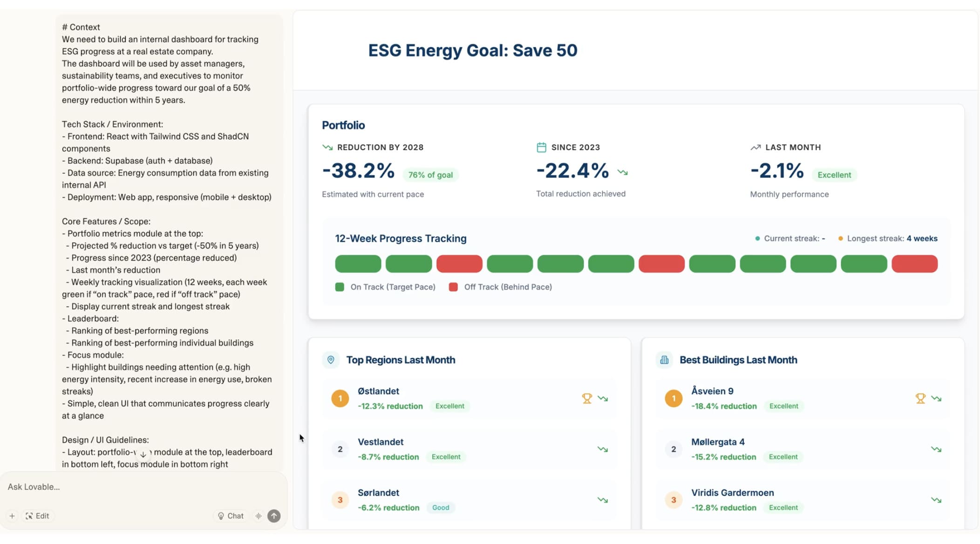
Task: Click the last red week bar
Action: (914, 264)
